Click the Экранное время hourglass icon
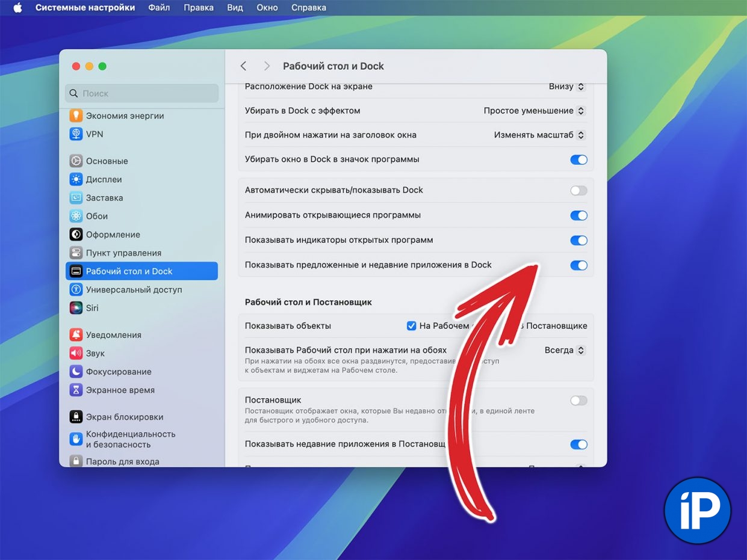This screenshot has width=747, height=560. click(76, 390)
